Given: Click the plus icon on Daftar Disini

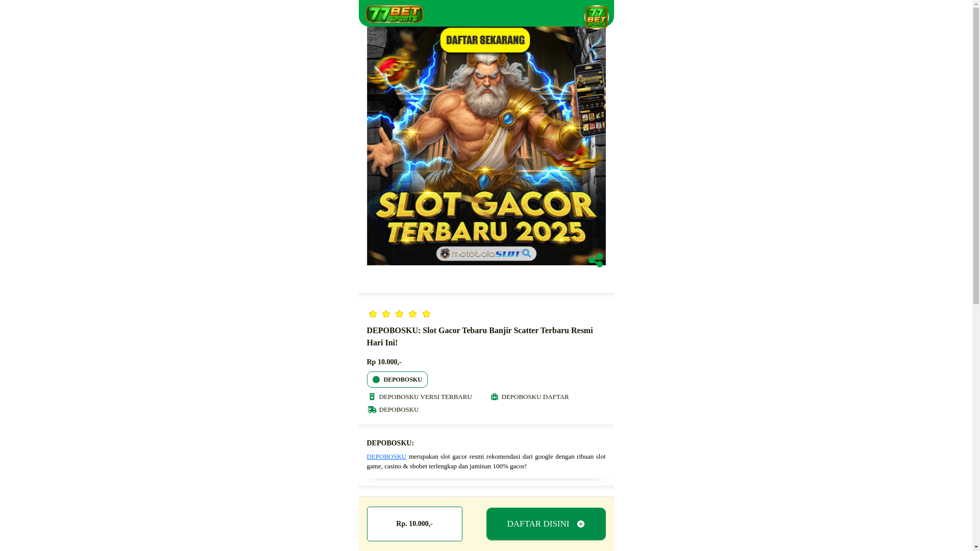Looking at the screenshot, I should tap(581, 524).
